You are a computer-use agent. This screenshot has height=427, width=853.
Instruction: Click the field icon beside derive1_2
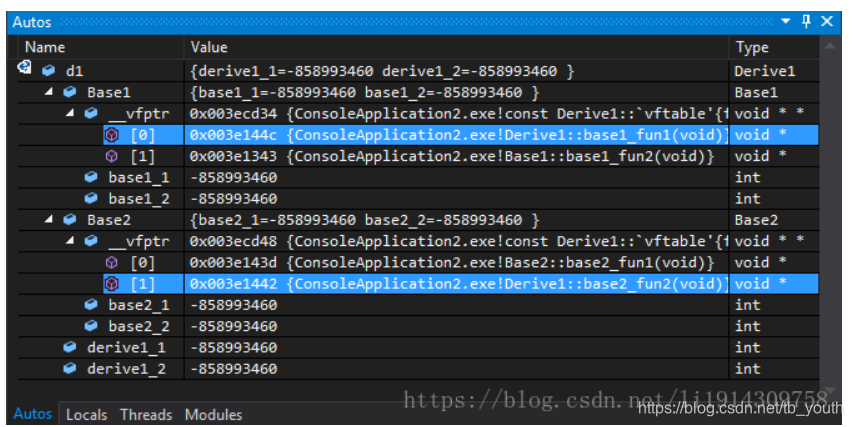coord(70,369)
